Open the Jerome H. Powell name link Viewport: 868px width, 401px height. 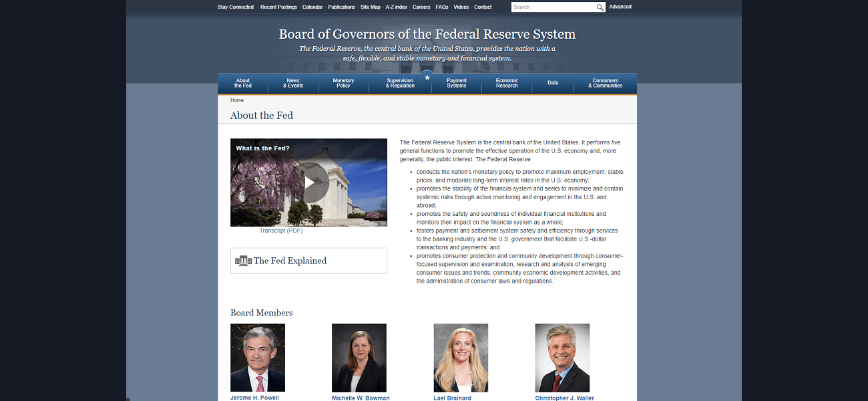click(x=254, y=398)
